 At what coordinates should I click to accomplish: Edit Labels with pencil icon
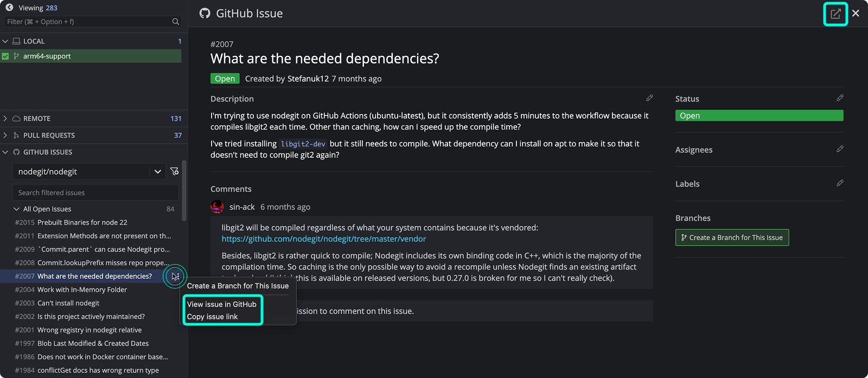tap(840, 183)
